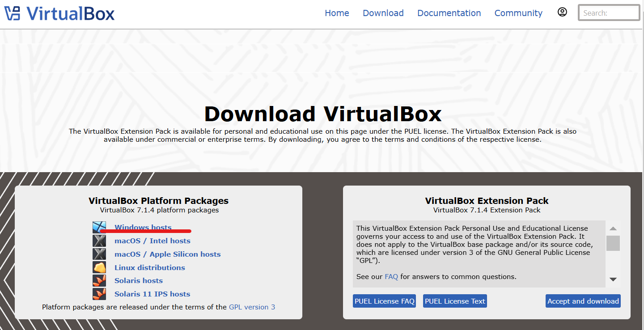Click the Windows hosts icon
The image size is (644, 330).
coord(99,228)
